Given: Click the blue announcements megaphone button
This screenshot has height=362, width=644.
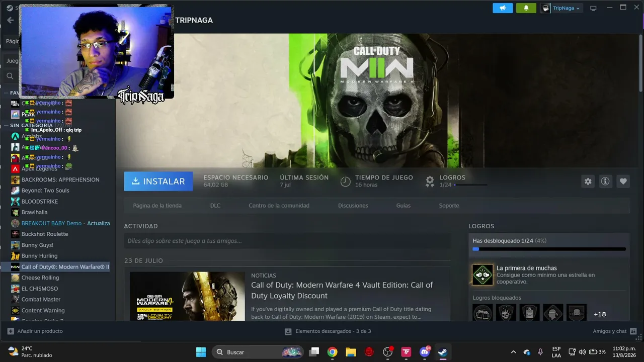Looking at the screenshot, I should [503, 8].
